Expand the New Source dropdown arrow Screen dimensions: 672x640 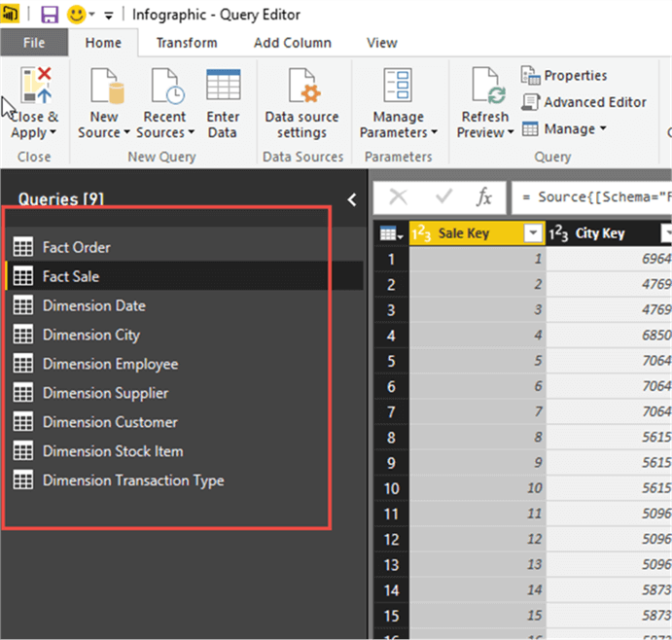click(x=126, y=132)
